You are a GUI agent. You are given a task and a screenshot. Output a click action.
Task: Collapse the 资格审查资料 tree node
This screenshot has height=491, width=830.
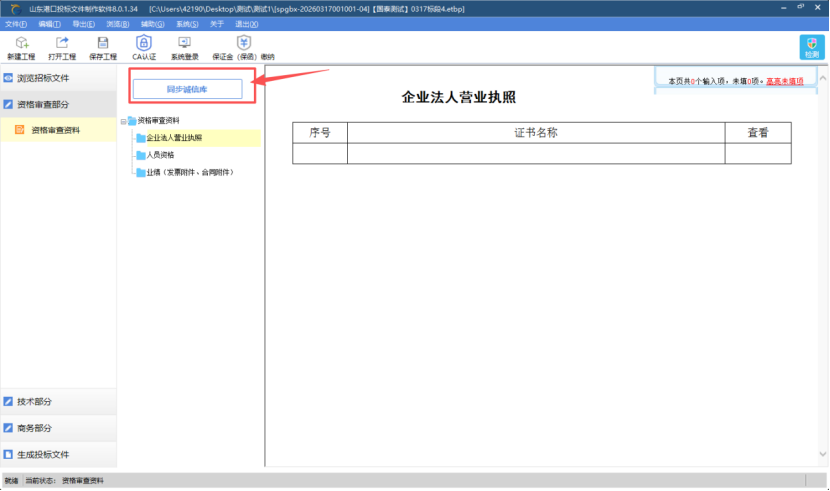pyautogui.click(x=123, y=121)
